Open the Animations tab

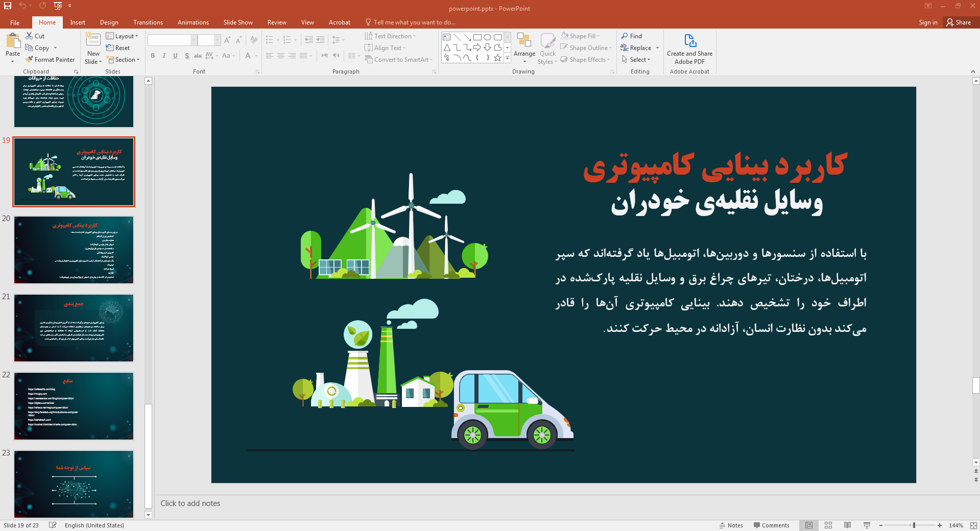click(x=193, y=22)
